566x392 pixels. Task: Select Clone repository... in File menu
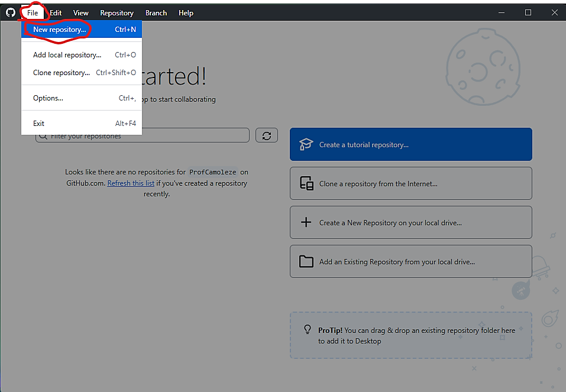[x=62, y=73]
